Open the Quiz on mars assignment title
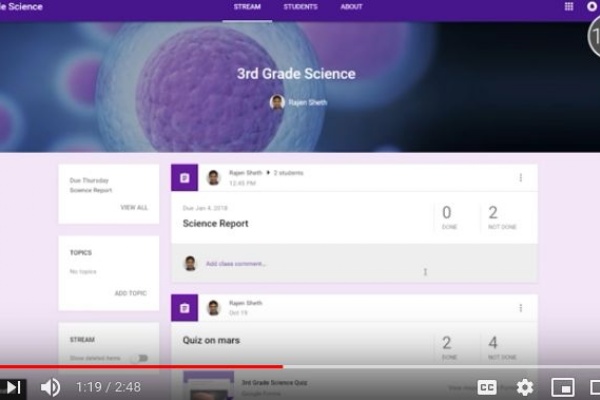 (x=211, y=340)
